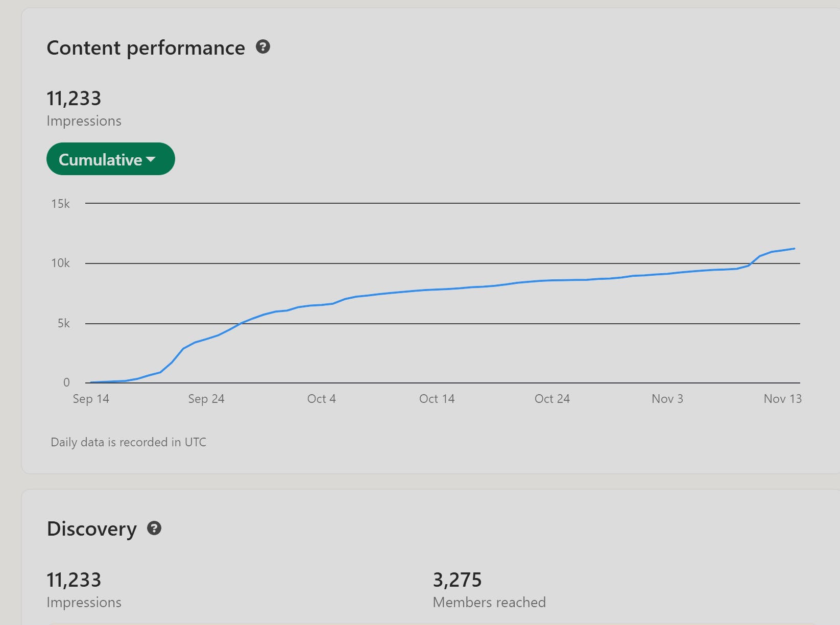Click the 3,275 members reached figure

pos(457,580)
